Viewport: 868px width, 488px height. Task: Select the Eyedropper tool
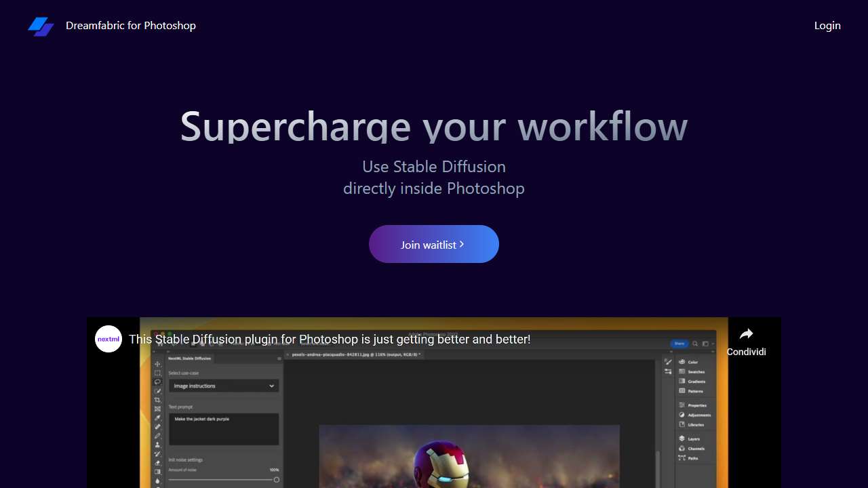(x=158, y=418)
